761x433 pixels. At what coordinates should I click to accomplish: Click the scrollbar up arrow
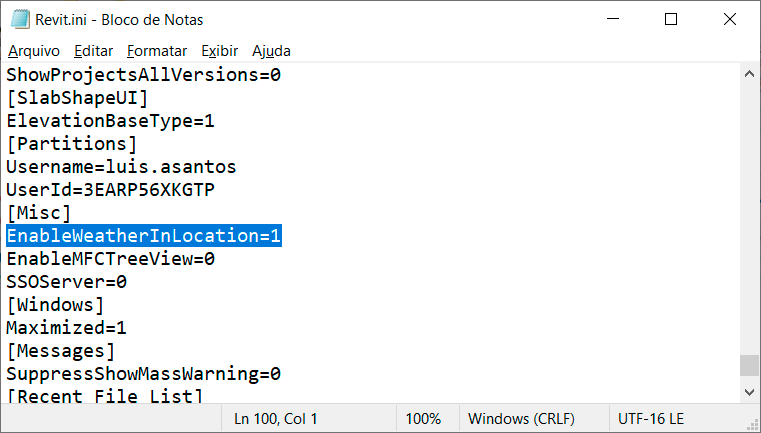click(749, 73)
